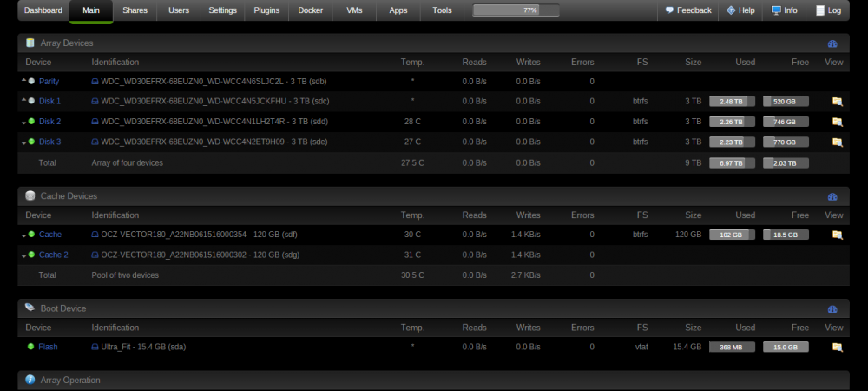Spin down Disk 2 using its arrow
Viewport: 868px width, 391px height.
click(23, 123)
